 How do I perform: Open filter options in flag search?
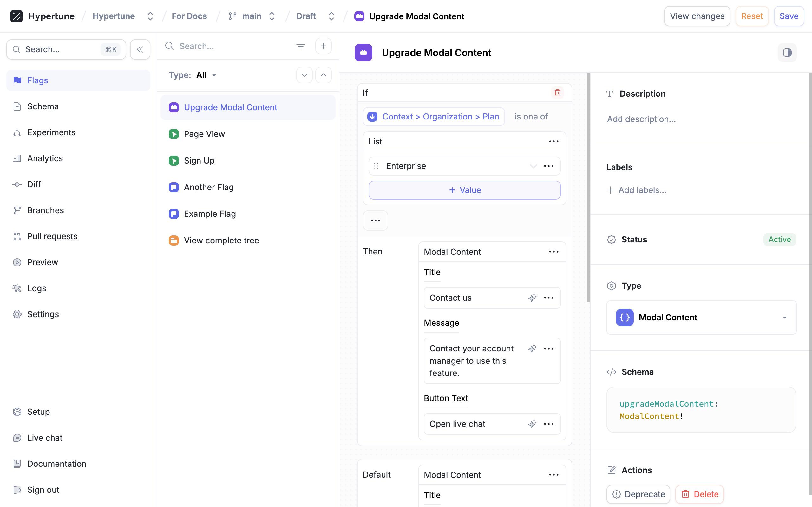pyautogui.click(x=300, y=46)
